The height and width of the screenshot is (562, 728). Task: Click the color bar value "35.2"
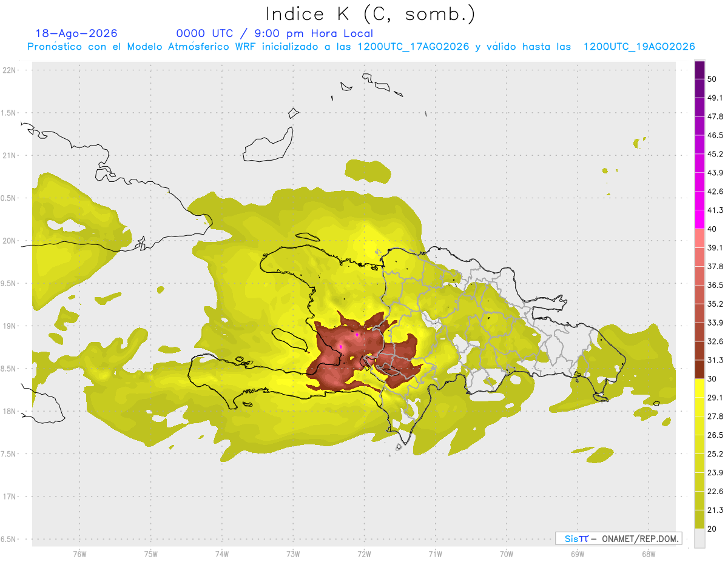(x=715, y=304)
